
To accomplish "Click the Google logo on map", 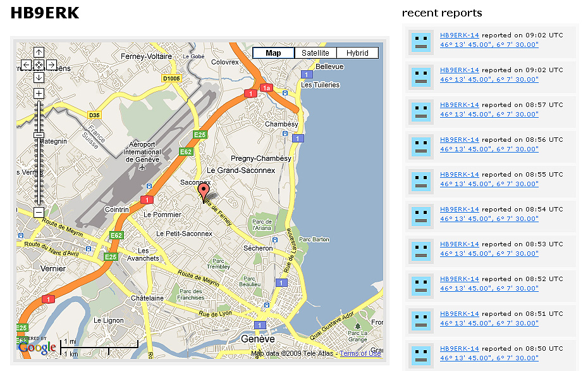I will (x=37, y=346).
